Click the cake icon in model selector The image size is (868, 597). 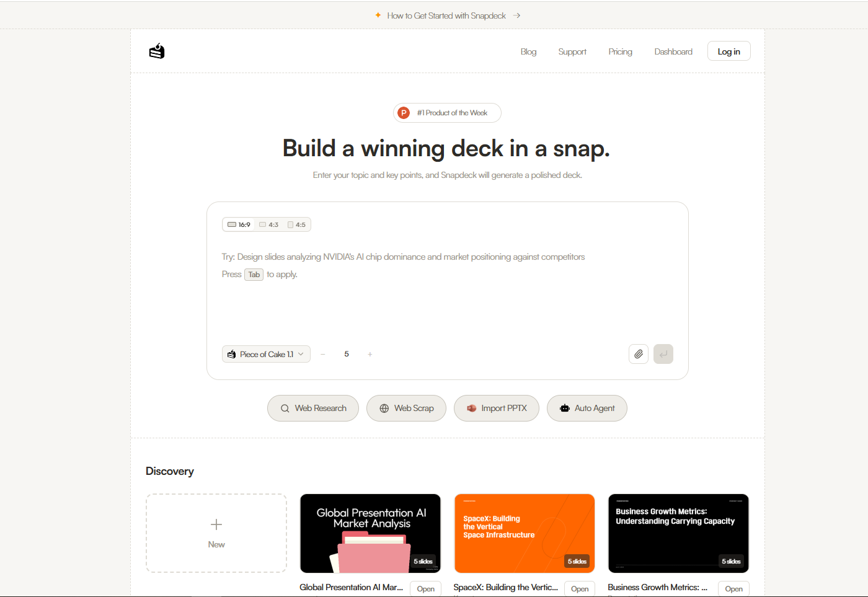click(x=232, y=354)
